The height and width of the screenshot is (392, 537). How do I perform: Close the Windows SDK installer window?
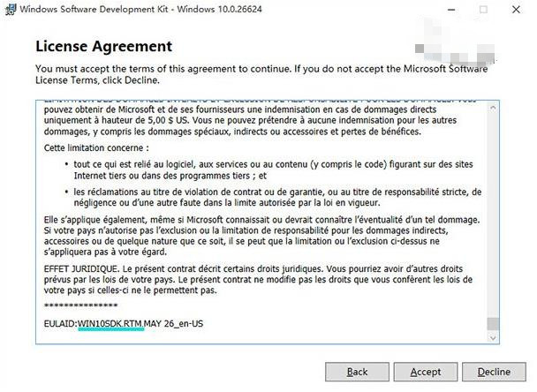521,10
